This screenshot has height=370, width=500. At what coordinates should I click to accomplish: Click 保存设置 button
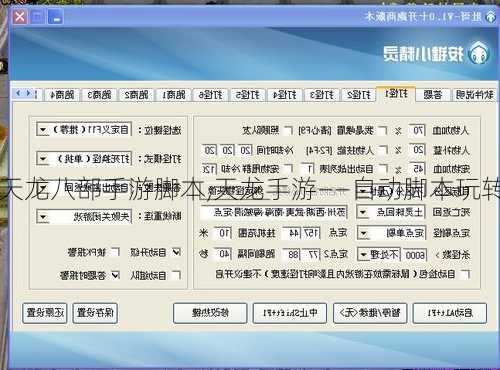coord(95,313)
